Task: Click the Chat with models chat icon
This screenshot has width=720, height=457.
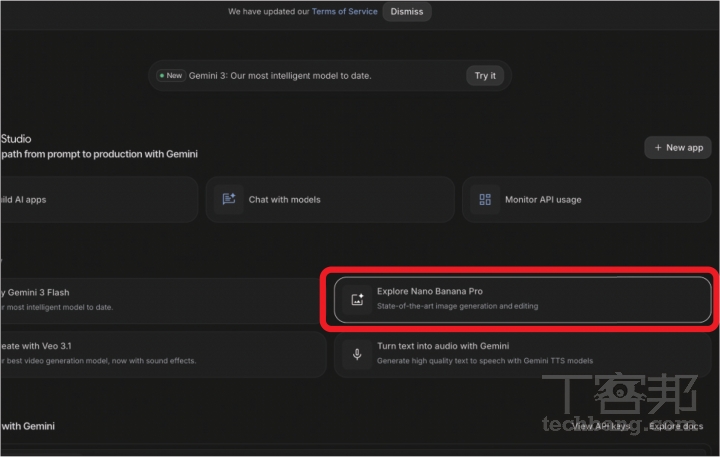Action: click(229, 199)
